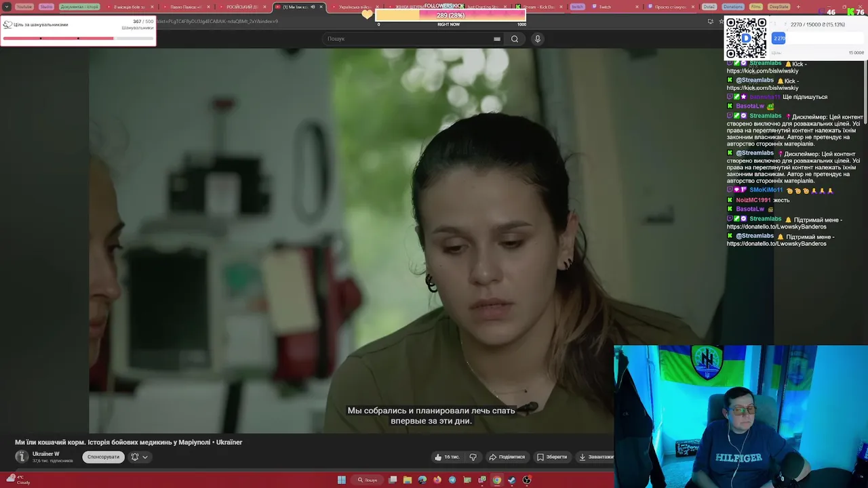The height and width of the screenshot is (488, 868).
Task: Click the streamer webcam overlay
Action: tap(741, 416)
